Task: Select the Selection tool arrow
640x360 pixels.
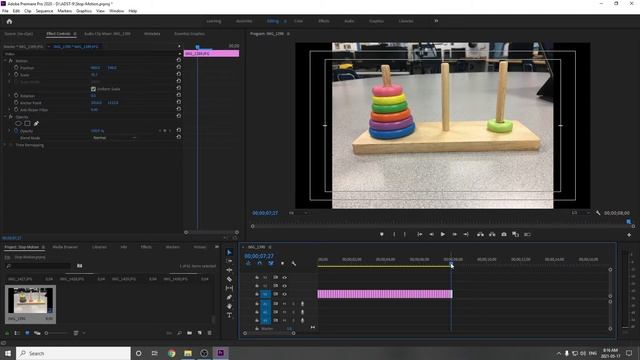Action: point(229,253)
